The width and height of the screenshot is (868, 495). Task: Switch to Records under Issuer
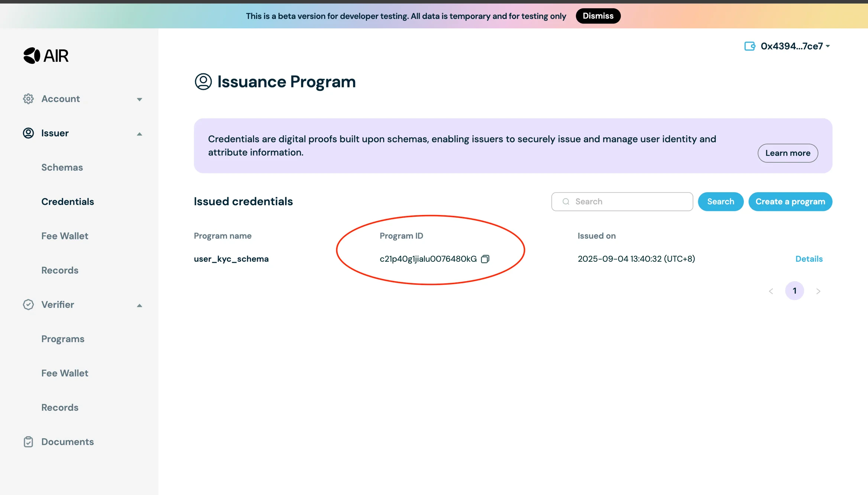pos(59,270)
